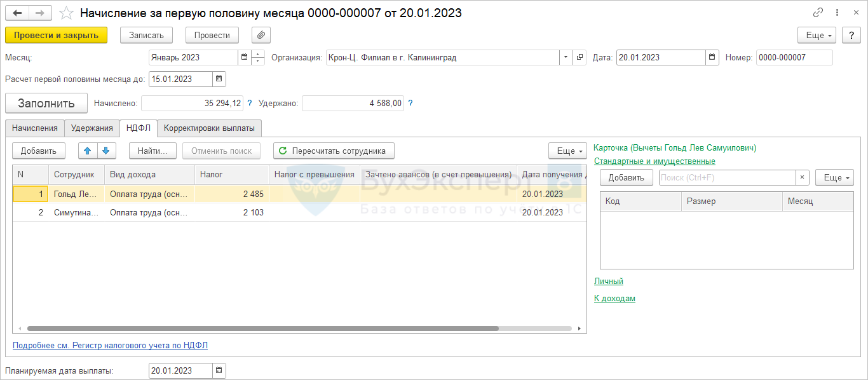Open the Организация record with open icon
The image size is (868, 380).
579,57
